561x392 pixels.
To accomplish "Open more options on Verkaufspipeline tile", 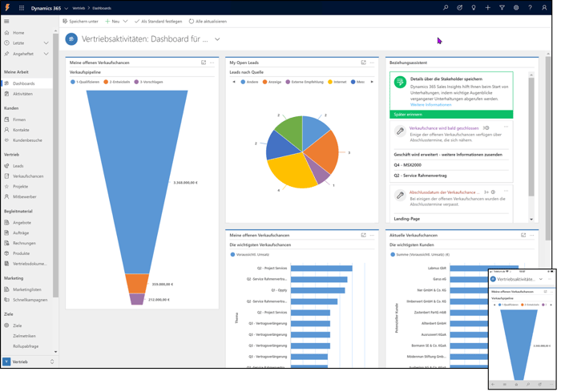I will pos(212,63).
